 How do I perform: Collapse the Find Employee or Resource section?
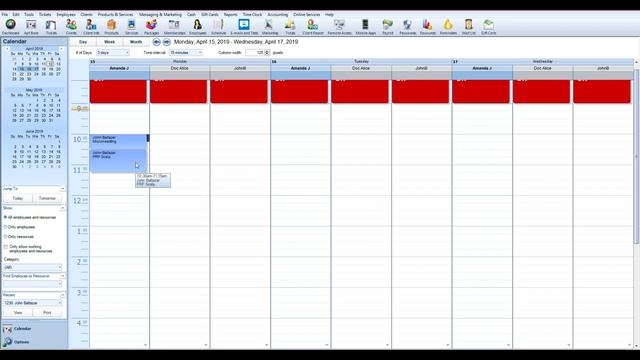click(x=62, y=276)
